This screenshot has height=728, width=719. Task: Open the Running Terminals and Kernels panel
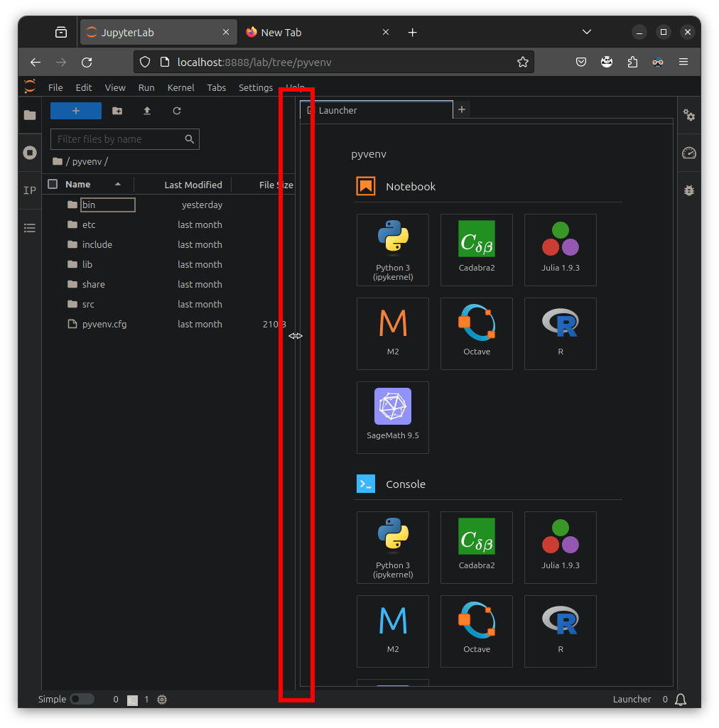(30, 152)
